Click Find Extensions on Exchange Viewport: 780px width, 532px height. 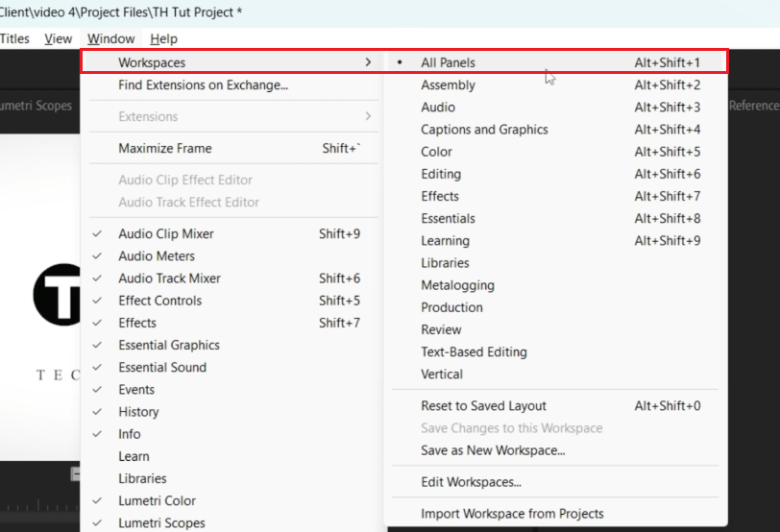click(203, 85)
